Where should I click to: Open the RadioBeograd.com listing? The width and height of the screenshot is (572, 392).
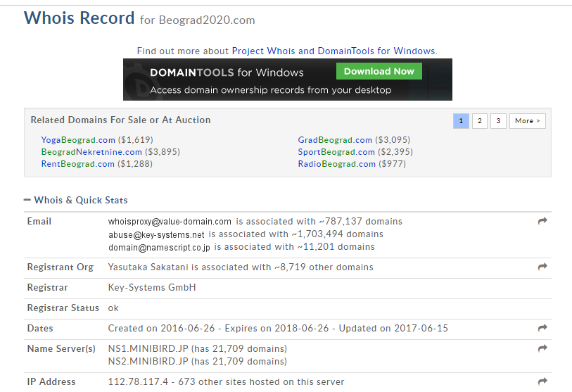point(337,164)
